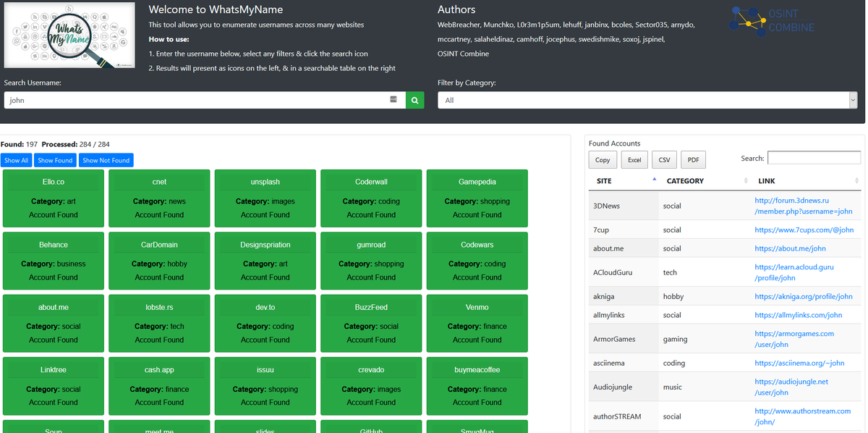Click the allmylinks site cell
Viewport: 868px width, 433px height.
[x=624, y=315]
